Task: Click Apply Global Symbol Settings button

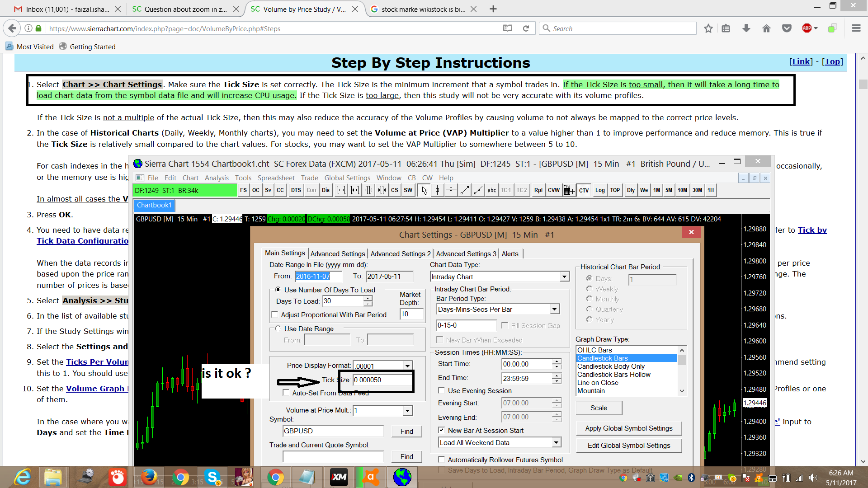Action: coord(628,428)
